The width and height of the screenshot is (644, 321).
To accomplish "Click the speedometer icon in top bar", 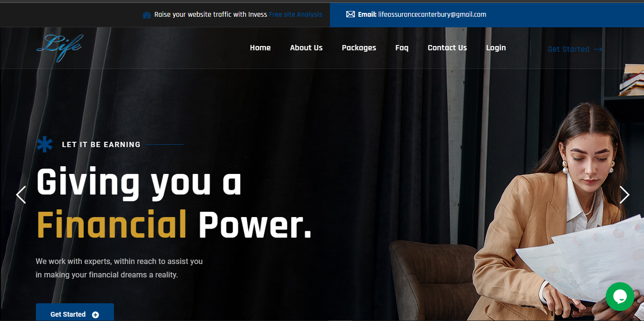I will 147,15.
